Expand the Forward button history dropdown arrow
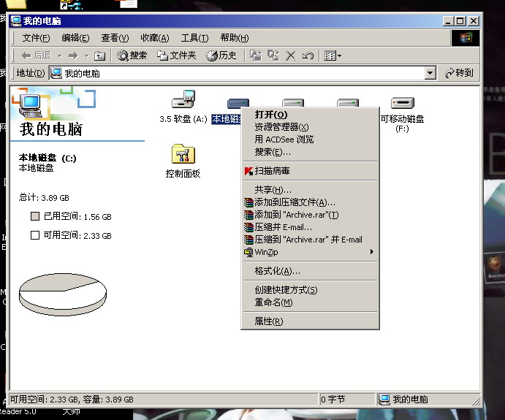Screen dimensions: 505x420 pos(87,56)
